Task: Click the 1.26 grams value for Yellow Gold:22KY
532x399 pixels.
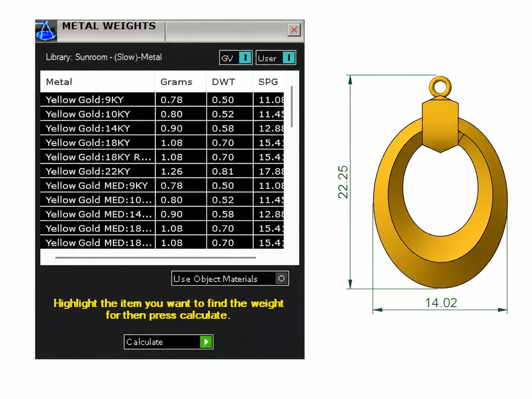Action: pos(172,171)
